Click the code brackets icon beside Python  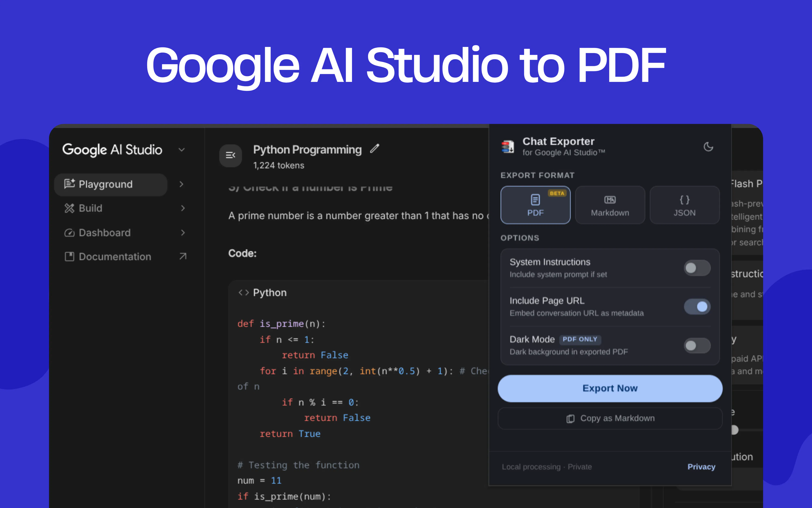click(x=244, y=293)
